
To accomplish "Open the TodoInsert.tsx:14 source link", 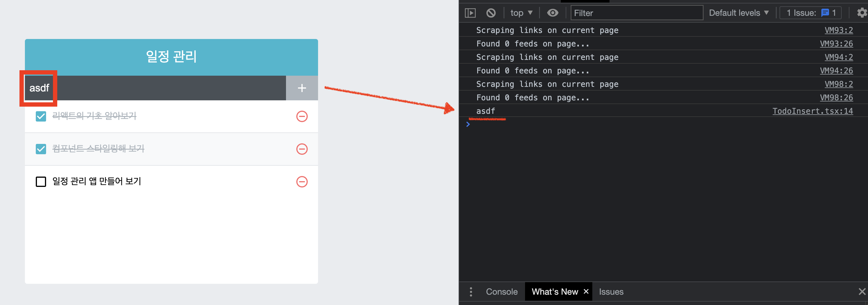I will click(x=812, y=111).
